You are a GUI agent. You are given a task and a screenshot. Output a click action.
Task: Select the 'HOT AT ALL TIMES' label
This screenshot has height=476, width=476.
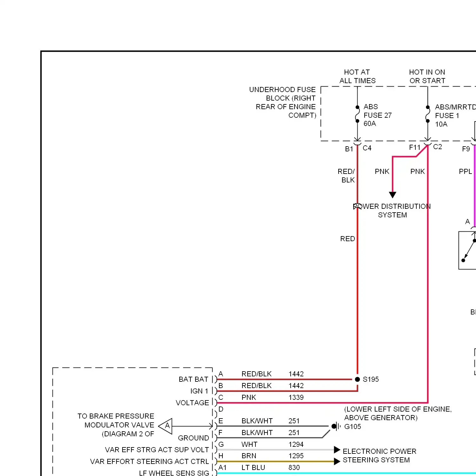(x=357, y=76)
